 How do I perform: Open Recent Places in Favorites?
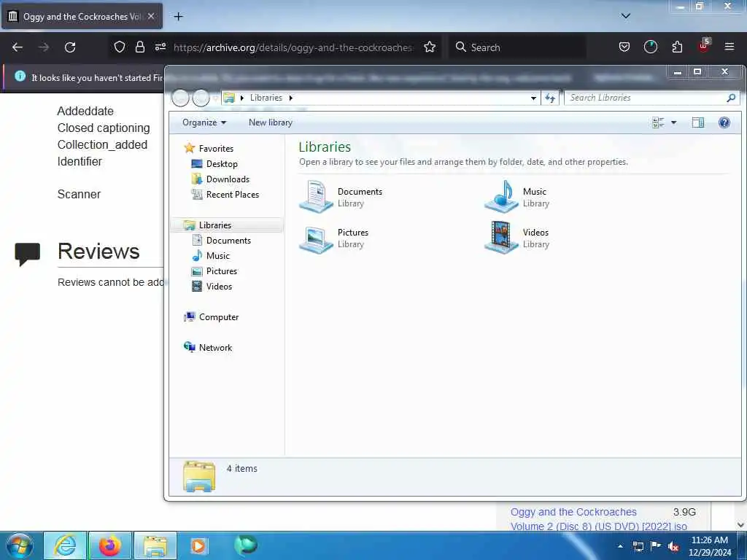click(233, 194)
